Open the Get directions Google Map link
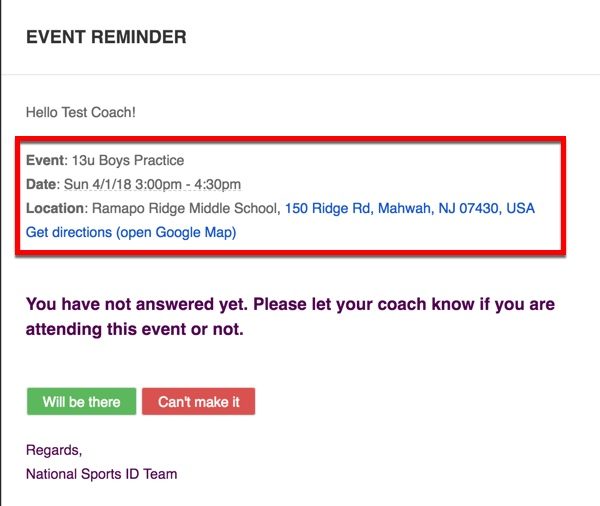Viewport: 600px width, 506px height. tap(131, 232)
